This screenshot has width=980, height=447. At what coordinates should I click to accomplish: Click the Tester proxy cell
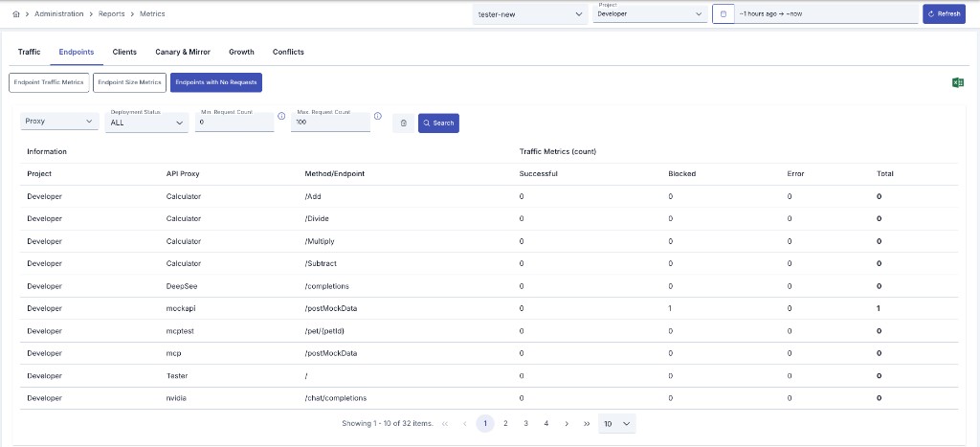(x=177, y=376)
